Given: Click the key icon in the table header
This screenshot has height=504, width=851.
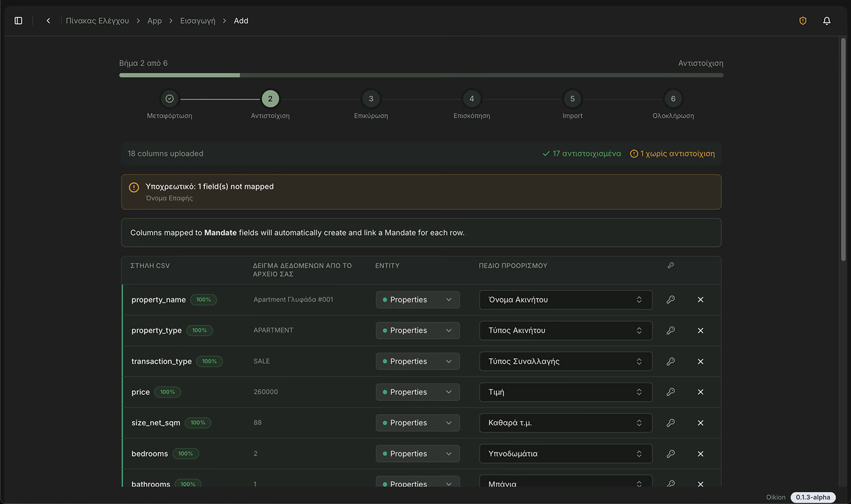Looking at the screenshot, I should pos(671,266).
